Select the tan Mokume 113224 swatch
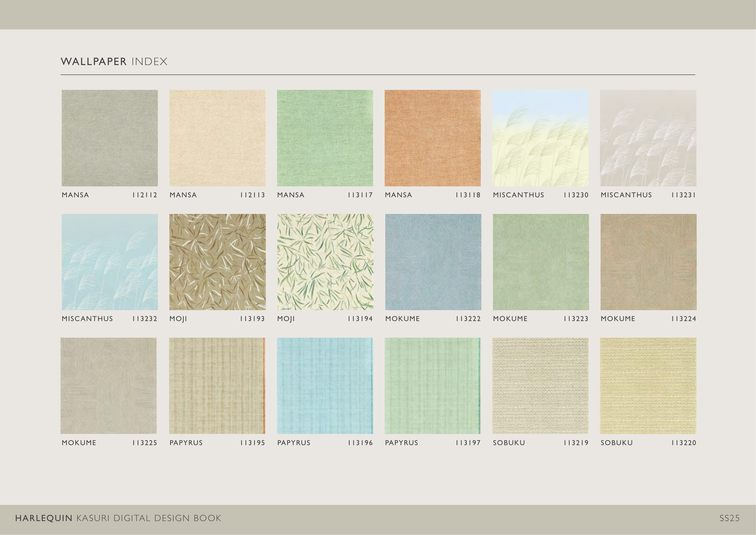This screenshot has width=756, height=535. pyautogui.click(x=648, y=262)
